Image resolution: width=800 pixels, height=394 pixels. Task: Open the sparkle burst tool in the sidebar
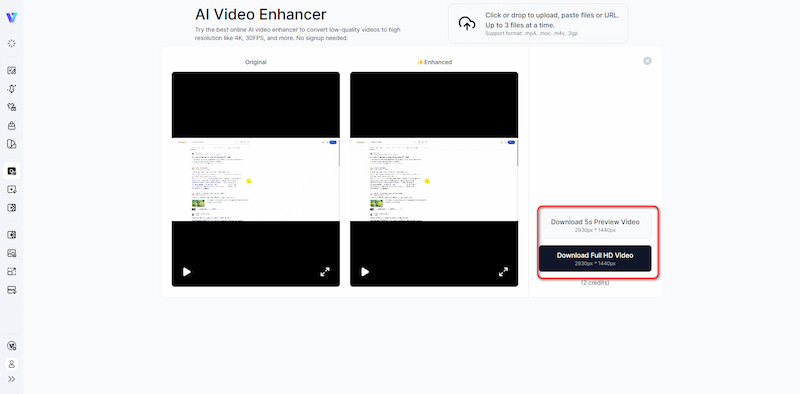click(x=11, y=43)
